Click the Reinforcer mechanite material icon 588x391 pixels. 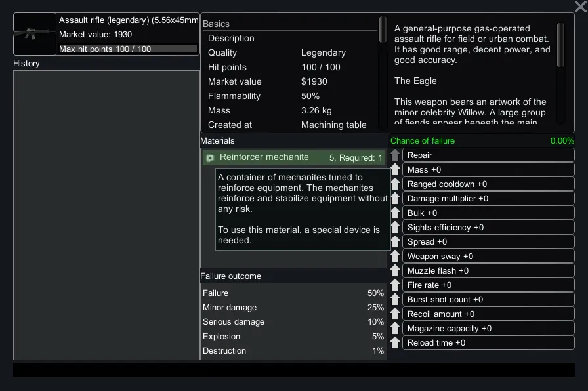(x=210, y=158)
